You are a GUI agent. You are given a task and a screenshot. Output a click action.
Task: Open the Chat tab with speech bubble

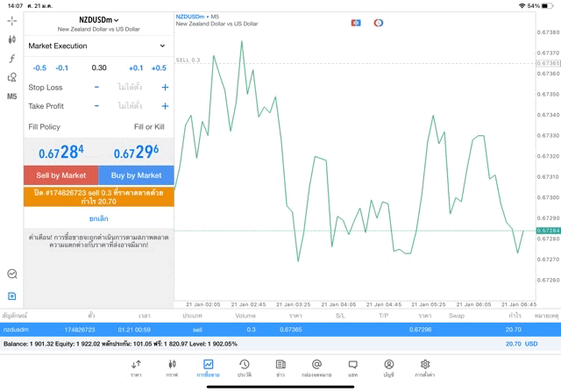point(352,368)
